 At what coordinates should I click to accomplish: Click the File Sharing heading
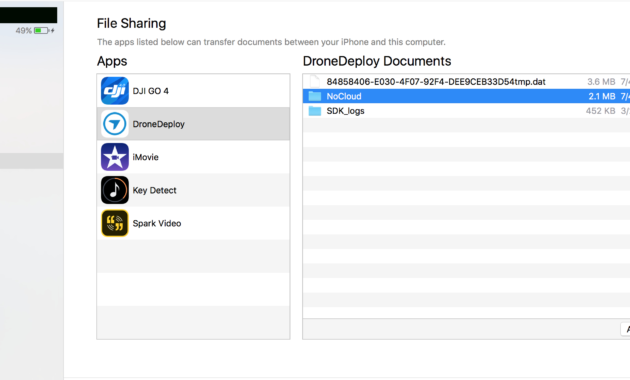click(x=131, y=23)
